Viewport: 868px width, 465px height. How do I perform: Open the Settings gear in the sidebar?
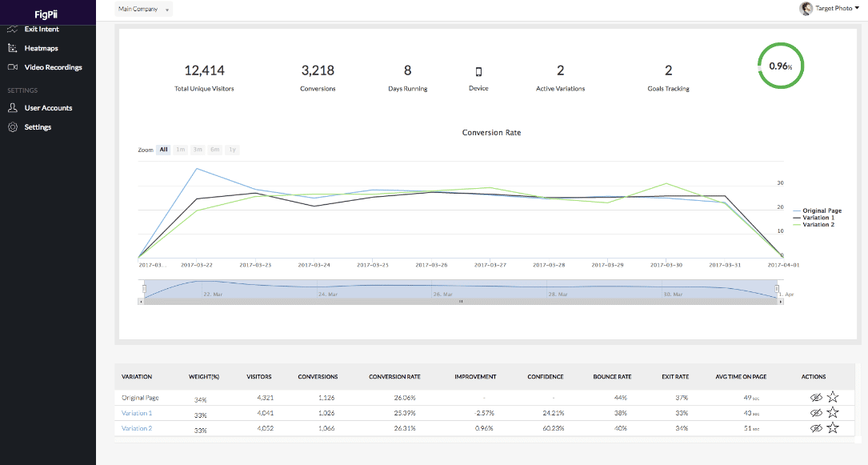(13, 126)
